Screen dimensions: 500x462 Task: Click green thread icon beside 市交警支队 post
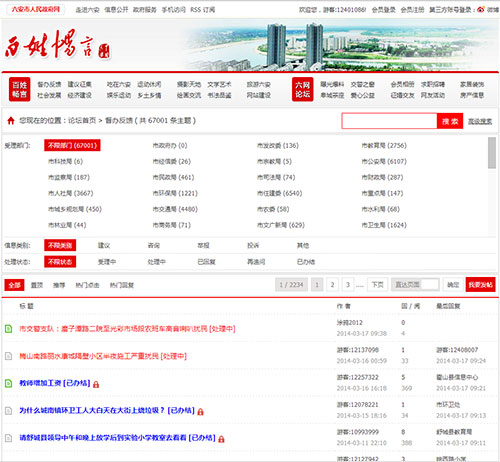coord(9,329)
